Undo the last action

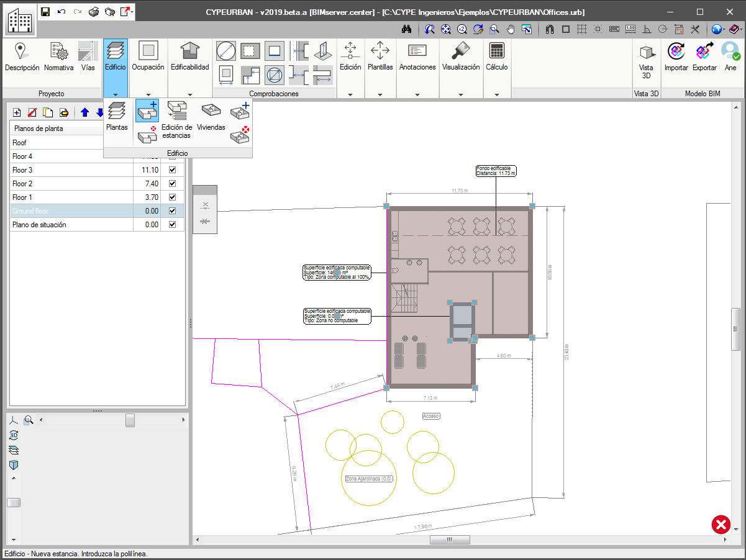[x=61, y=12]
